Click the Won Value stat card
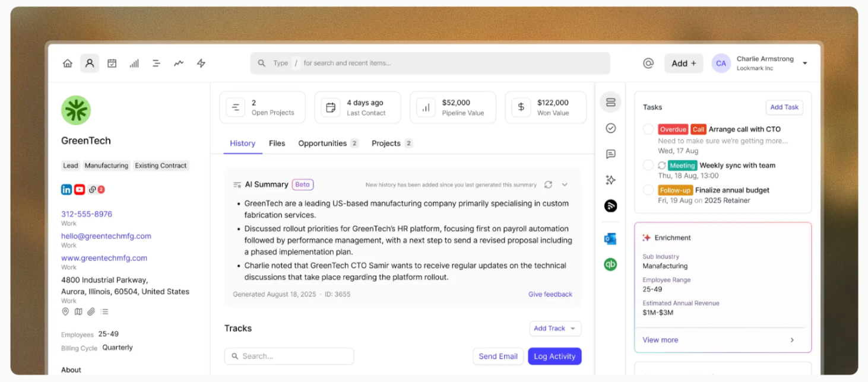Screen dimensions: 868x382 pos(546,107)
